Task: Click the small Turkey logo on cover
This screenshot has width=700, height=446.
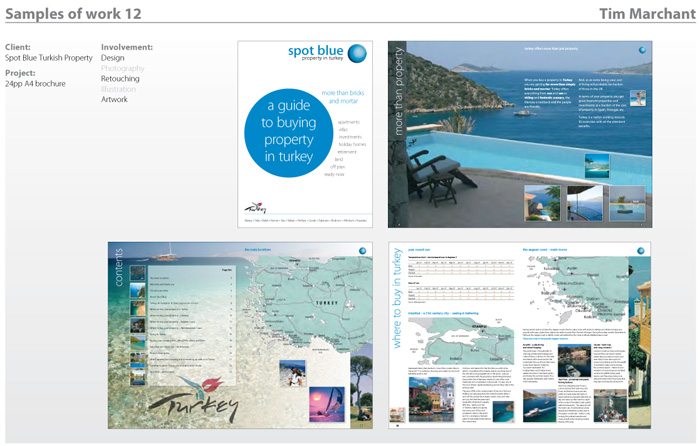Action: click(x=255, y=208)
